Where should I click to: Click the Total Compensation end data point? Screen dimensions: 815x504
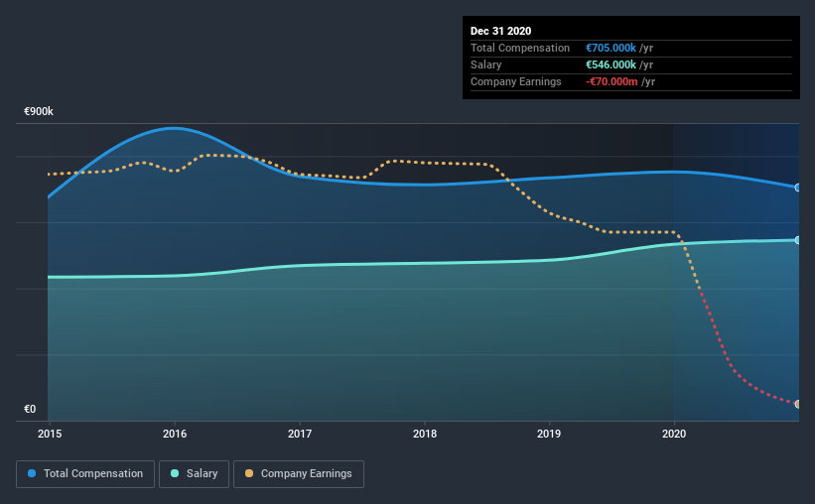[797, 188]
